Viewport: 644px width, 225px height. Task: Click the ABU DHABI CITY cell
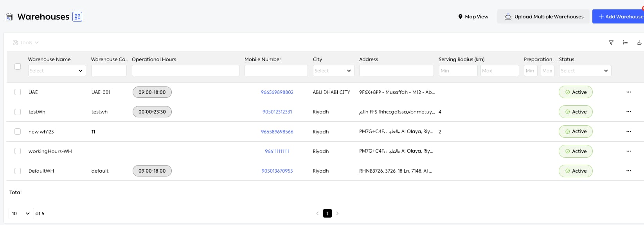tap(331, 92)
